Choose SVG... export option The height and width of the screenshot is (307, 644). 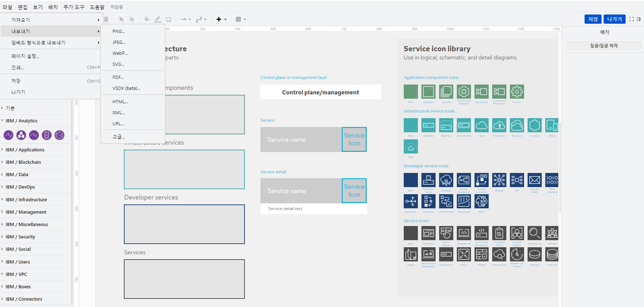click(x=133, y=64)
